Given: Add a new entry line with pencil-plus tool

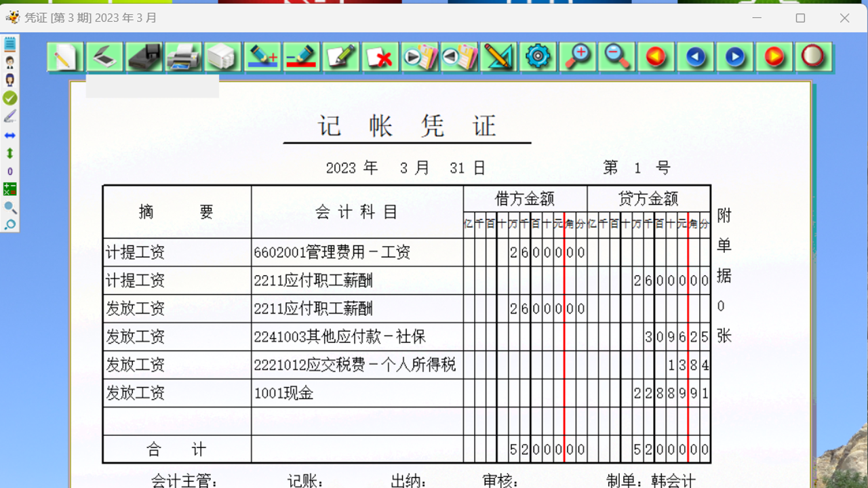Looking at the screenshot, I should coord(262,58).
